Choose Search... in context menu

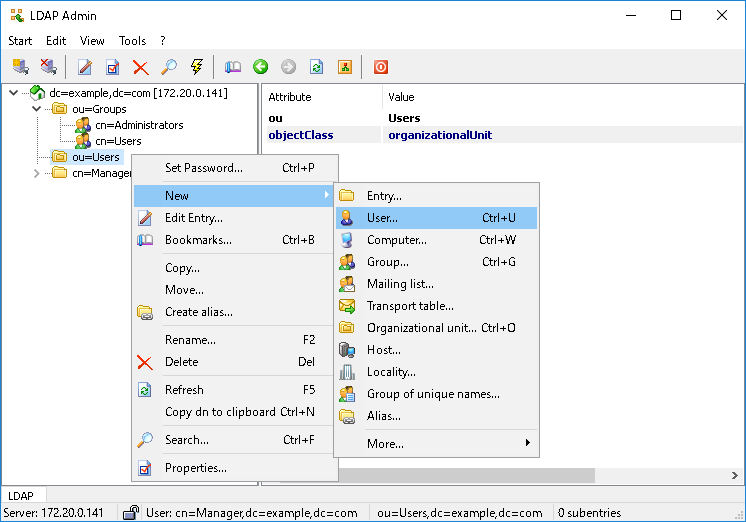235,440
